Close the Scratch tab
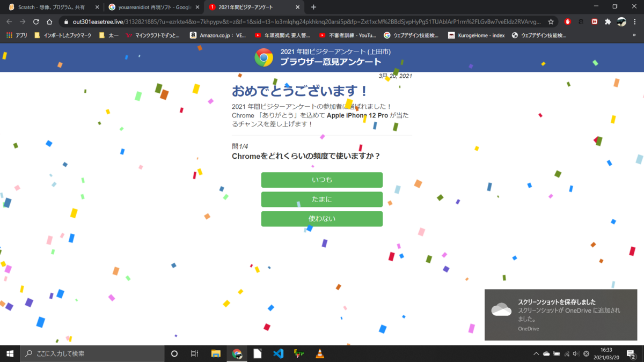The image size is (644, 362). (x=97, y=7)
